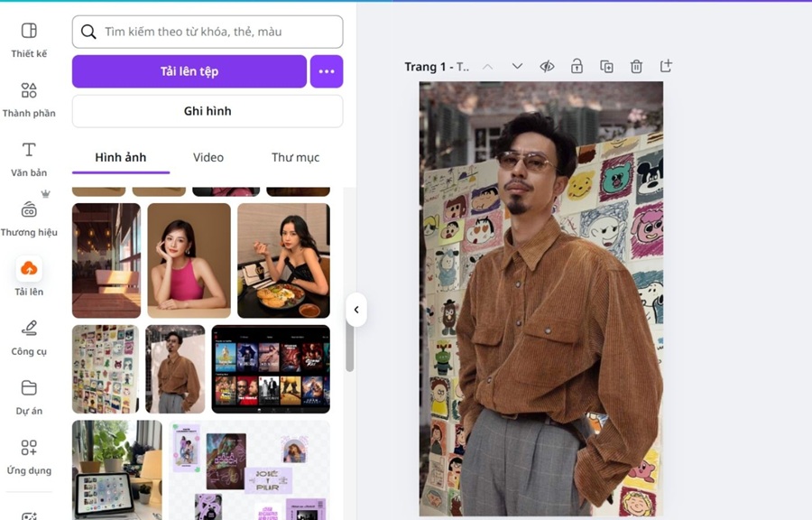The height and width of the screenshot is (520, 812).
Task: Click the upload search input field
Action: (x=217, y=32)
